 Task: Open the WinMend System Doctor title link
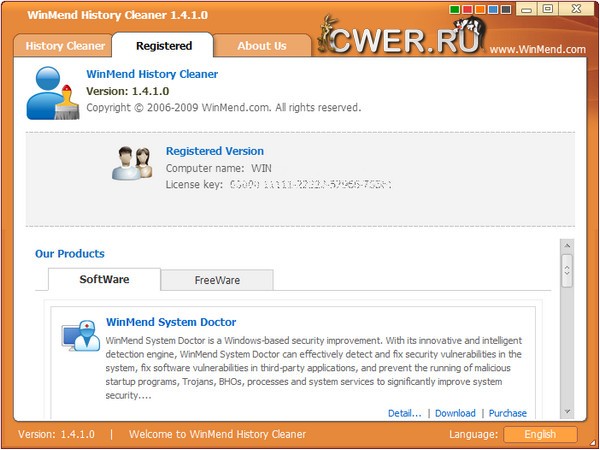(x=171, y=322)
